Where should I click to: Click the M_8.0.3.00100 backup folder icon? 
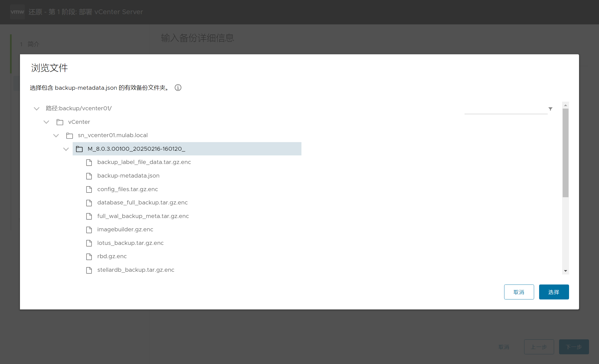(79, 149)
